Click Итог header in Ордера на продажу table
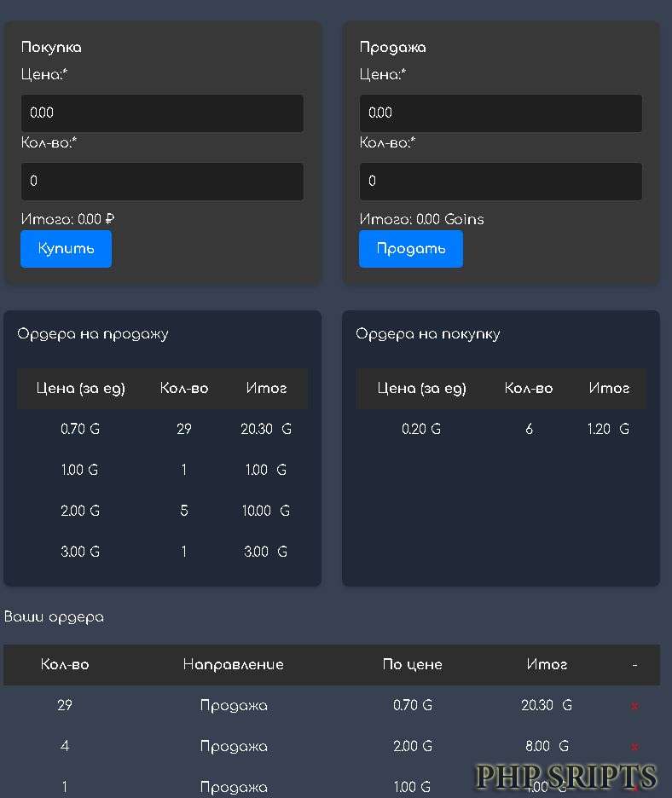 266,388
